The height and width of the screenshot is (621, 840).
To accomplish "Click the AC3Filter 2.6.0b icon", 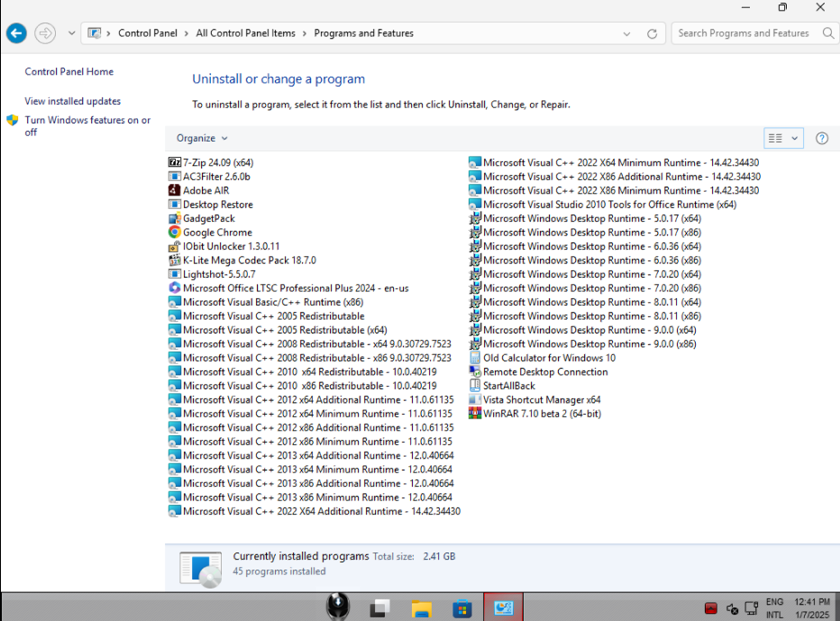I will (175, 177).
